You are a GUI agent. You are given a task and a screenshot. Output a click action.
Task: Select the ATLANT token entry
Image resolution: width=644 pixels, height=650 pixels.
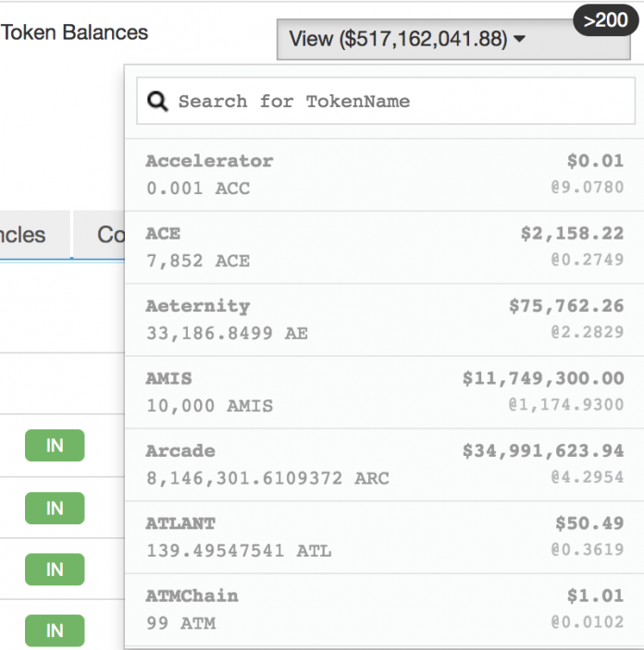pos(384,537)
